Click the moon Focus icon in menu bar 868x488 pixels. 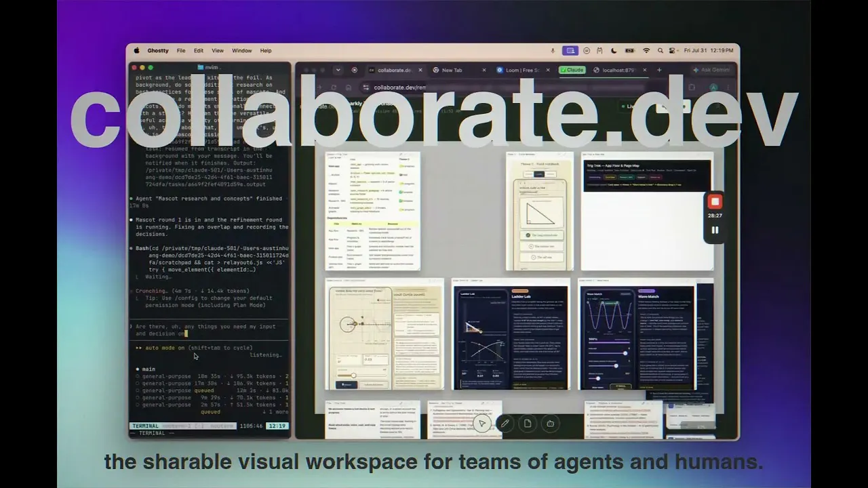tap(614, 51)
